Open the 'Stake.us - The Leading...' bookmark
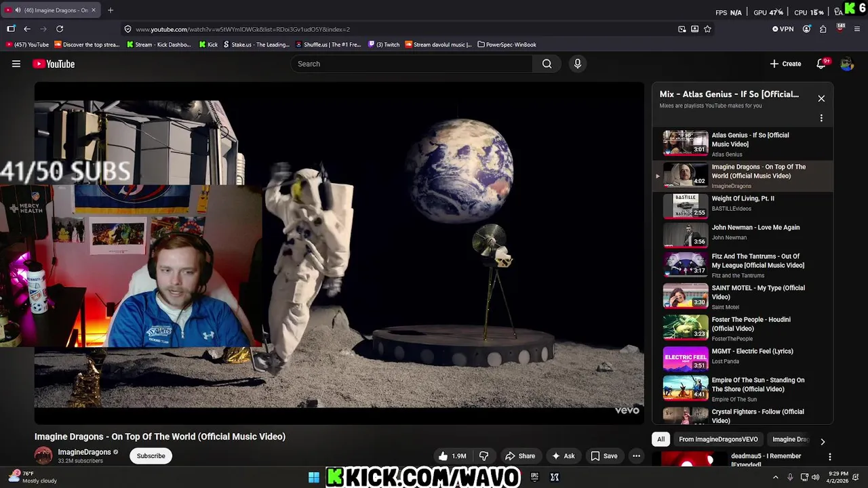868x488 pixels. (x=256, y=45)
